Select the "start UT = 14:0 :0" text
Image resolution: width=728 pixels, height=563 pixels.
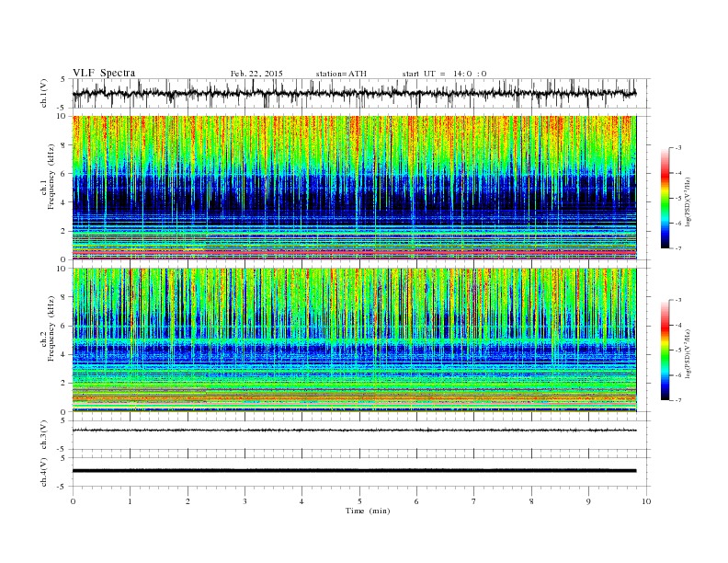click(x=444, y=74)
